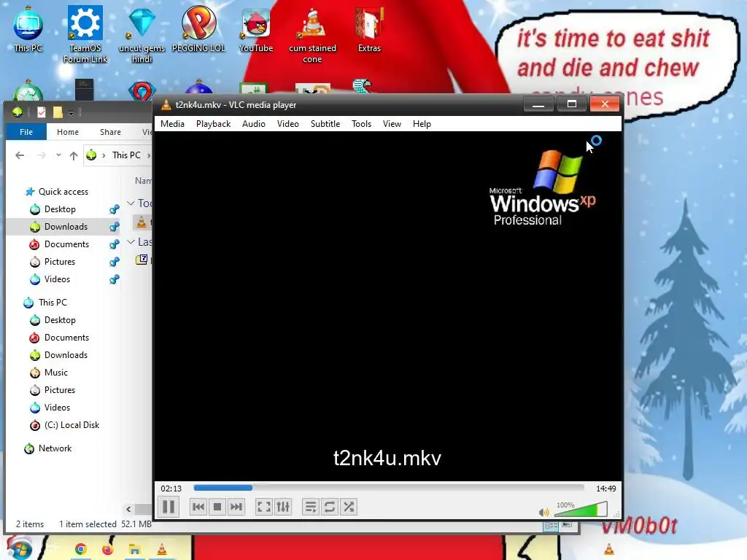The width and height of the screenshot is (747, 560).
Task: Click the VLC cone title bar icon
Action: [166, 105]
